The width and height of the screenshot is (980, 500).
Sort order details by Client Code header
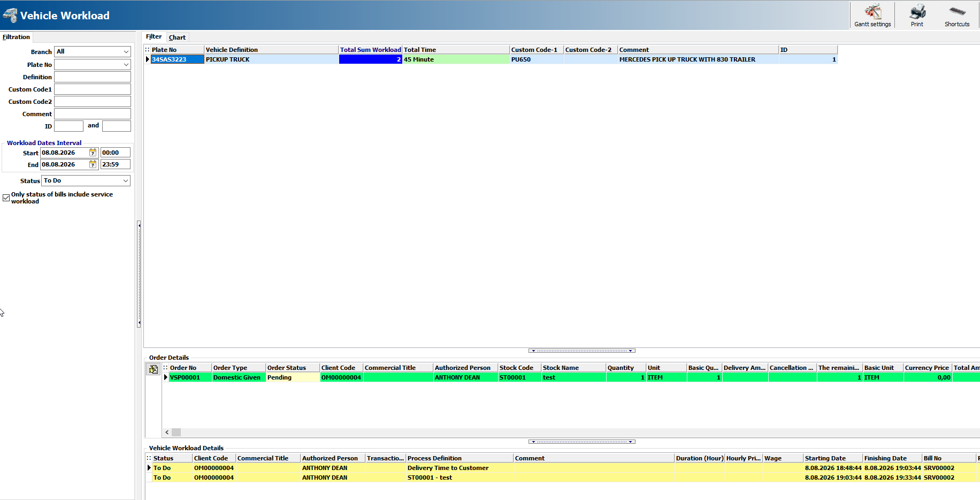(x=341, y=368)
